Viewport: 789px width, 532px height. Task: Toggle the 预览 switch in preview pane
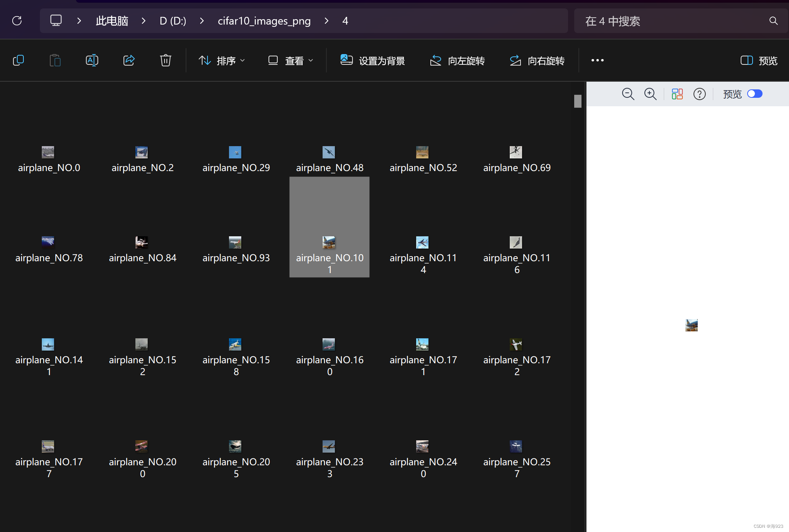754,94
